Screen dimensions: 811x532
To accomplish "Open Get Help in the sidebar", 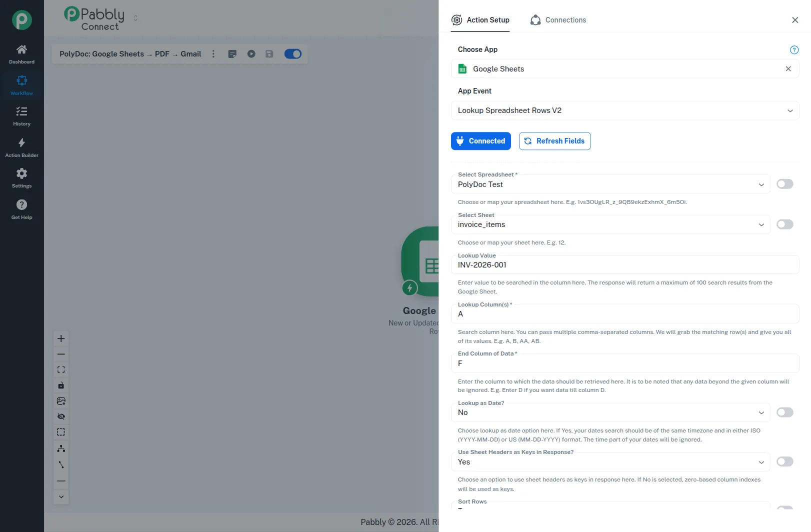I will (x=21, y=210).
